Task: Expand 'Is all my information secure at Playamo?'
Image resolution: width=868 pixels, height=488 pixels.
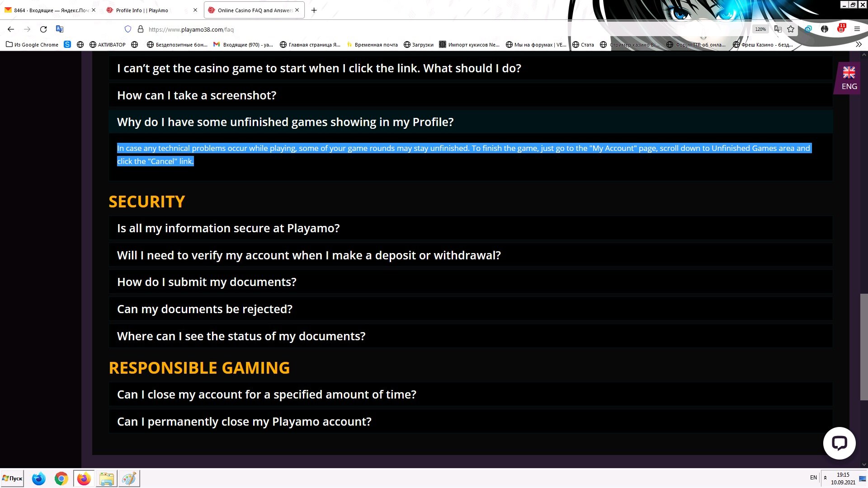Action: (x=228, y=228)
